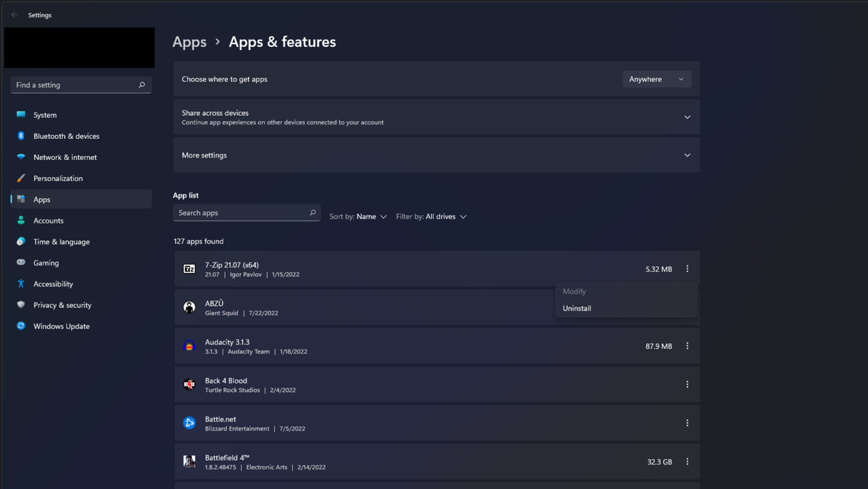Open three-dot menu for Battle.net entry
Image resolution: width=868 pixels, height=489 pixels.
coord(687,423)
